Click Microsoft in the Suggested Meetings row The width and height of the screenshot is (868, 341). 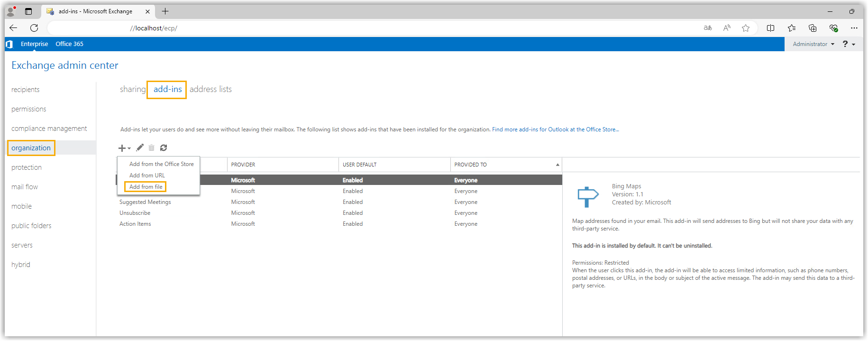(x=243, y=202)
